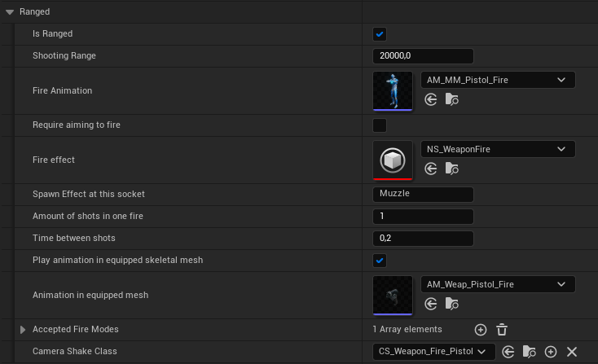Image resolution: width=598 pixels, height=364 pixels.
Task: Enable Require aiming to fire
Action: (380, 125)
